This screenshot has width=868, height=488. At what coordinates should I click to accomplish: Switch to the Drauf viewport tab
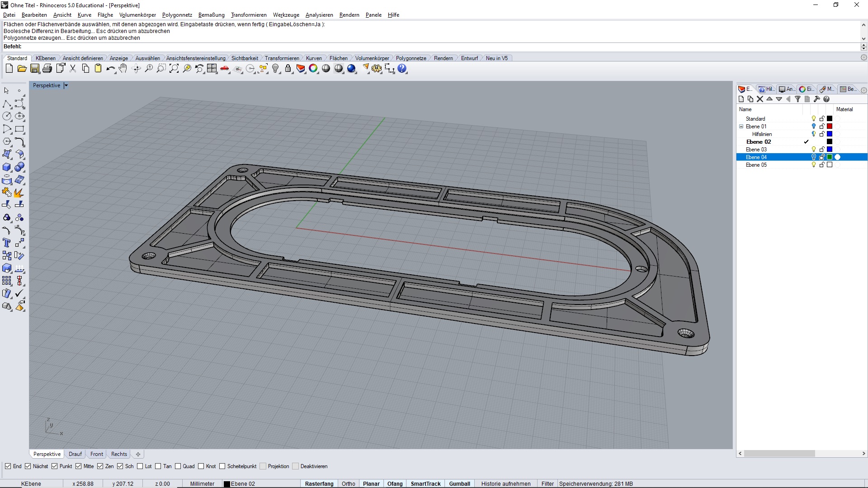coord(75,454)
